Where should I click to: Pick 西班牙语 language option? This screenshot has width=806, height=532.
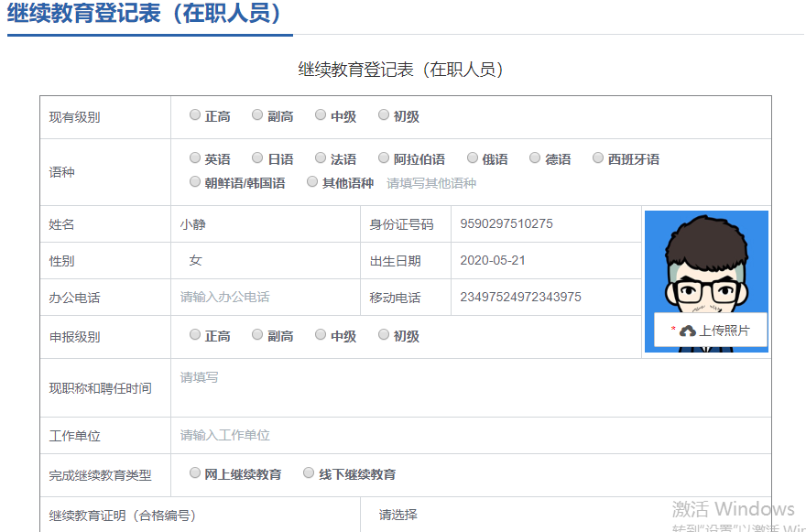pos(598,158)
